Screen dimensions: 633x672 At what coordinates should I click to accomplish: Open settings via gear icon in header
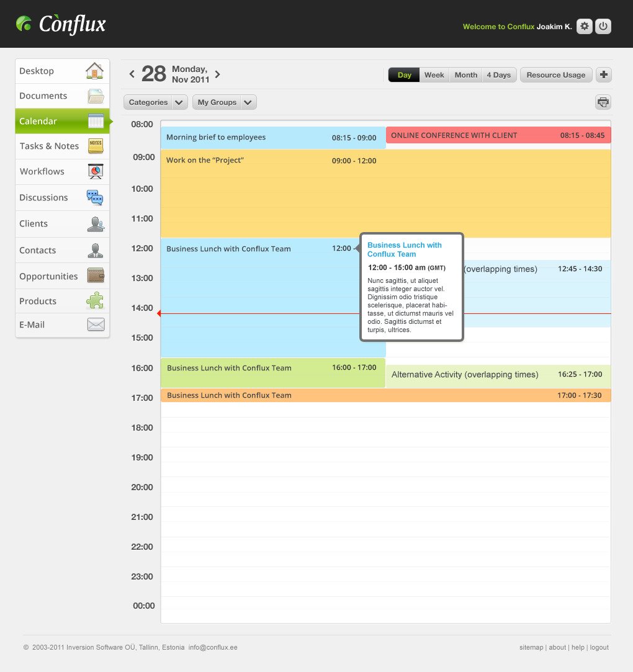pyautogui.click(x=584, y=26)
